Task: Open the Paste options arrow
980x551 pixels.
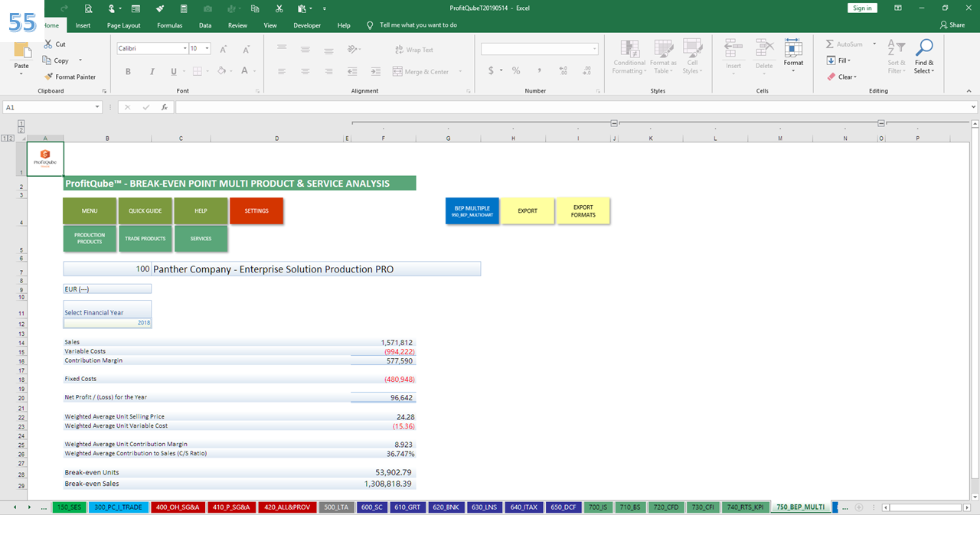Action: (x=22, y=74)
